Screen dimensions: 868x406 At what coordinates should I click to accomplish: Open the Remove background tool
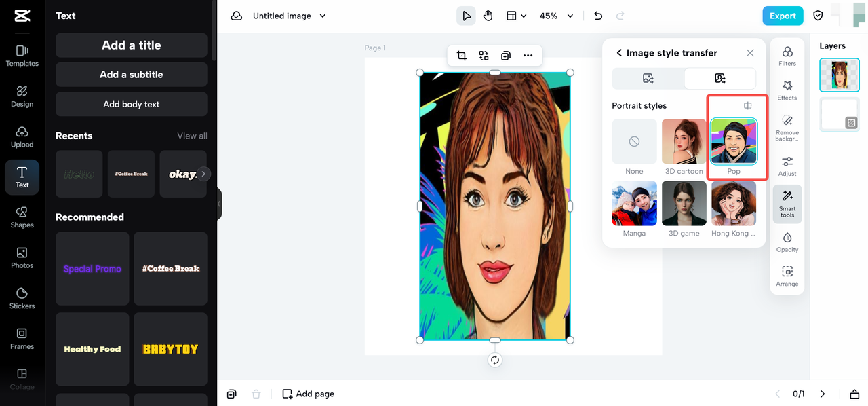[x=787, y=128]
